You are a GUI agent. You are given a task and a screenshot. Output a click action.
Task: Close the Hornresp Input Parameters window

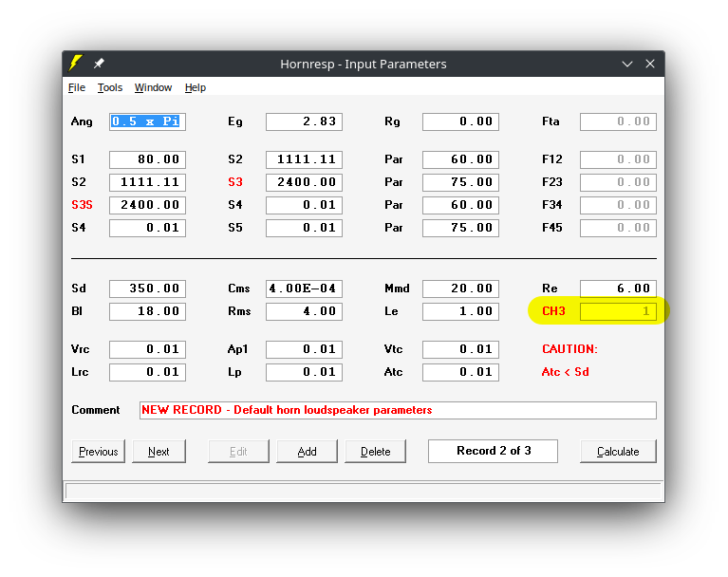tap(650, 64)
